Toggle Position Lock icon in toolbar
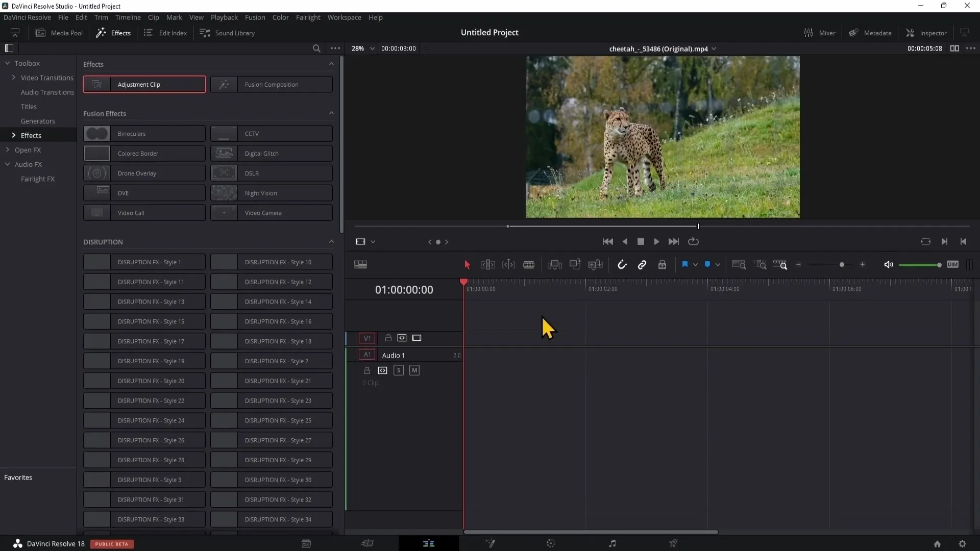Viewport: 980px width, 551px height. [x=663, y=265]
